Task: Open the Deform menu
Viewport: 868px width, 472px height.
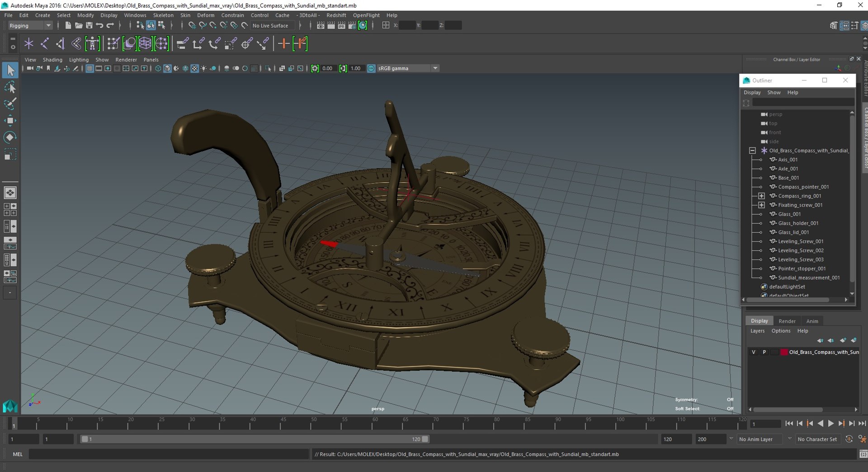Action: click(206, 15)
